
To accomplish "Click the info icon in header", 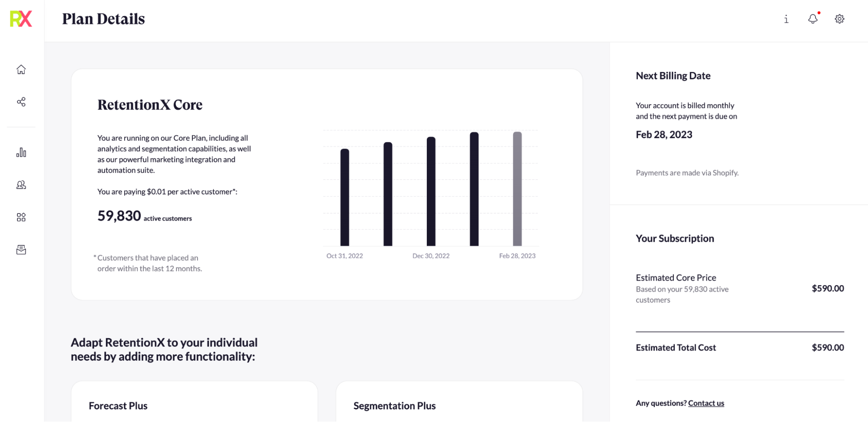I will point(786,19).
